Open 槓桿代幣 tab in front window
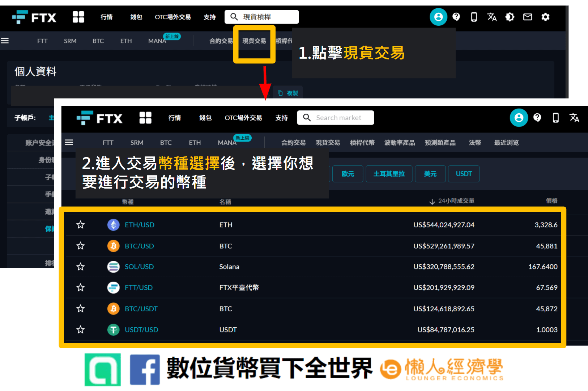The width and height of the screenshot is (588, 391). coord(362,143)
